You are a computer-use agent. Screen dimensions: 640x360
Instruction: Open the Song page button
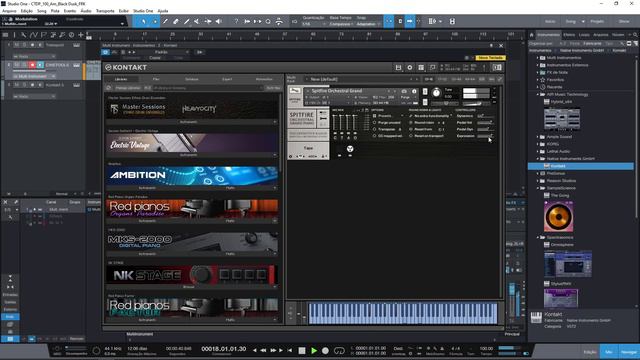(x=571, y=21)
